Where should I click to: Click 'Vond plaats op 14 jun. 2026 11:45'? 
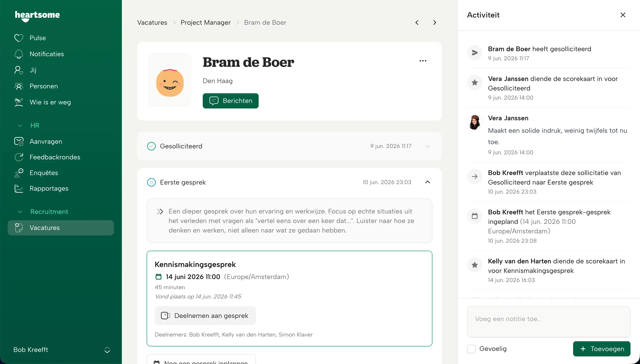(x=198, y=297)
